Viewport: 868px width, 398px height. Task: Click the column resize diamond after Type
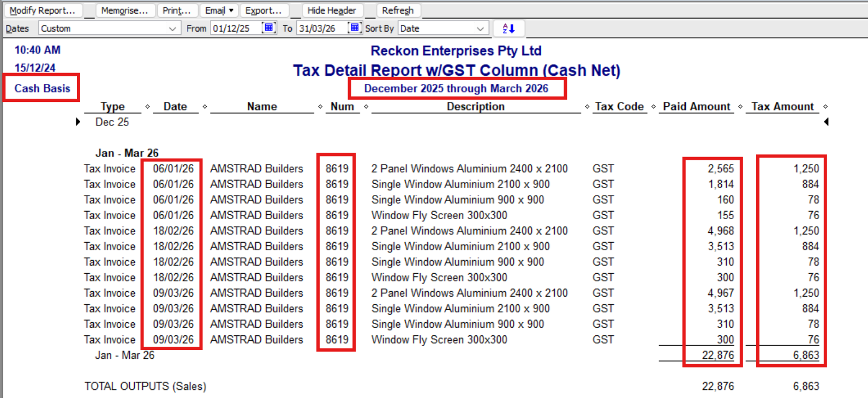tap(147, 106)
